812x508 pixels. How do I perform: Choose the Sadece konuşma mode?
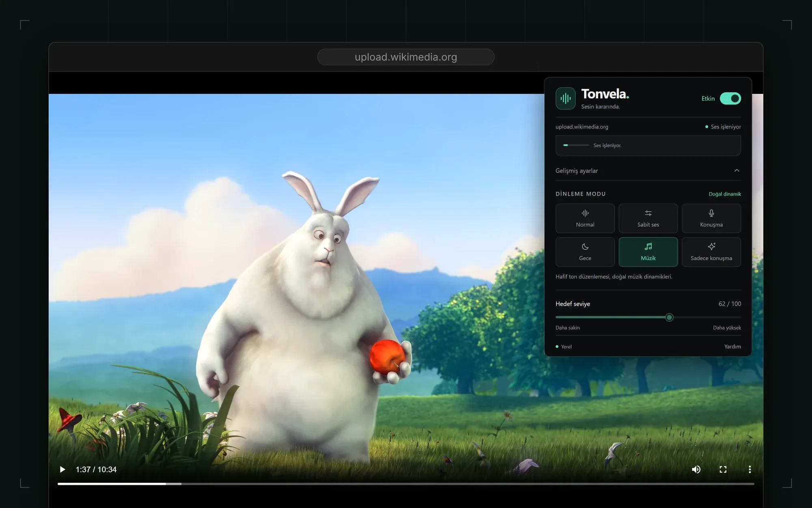(x=711, y=252)
